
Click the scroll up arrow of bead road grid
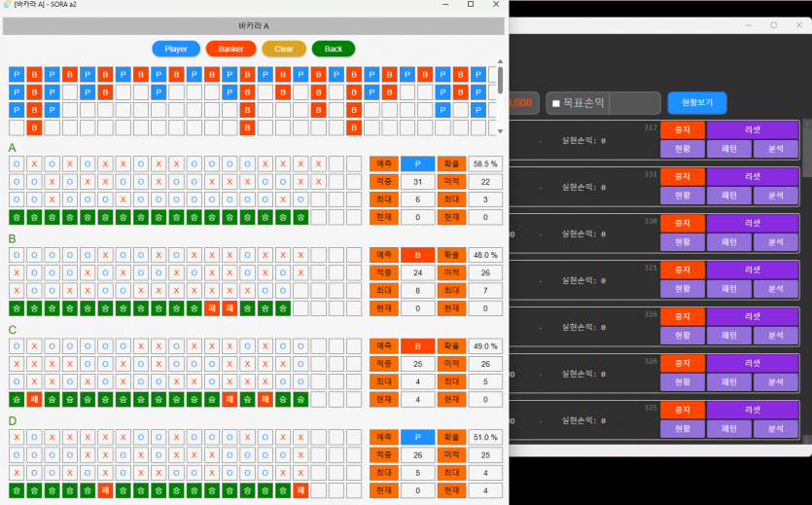tap(500, 61)
